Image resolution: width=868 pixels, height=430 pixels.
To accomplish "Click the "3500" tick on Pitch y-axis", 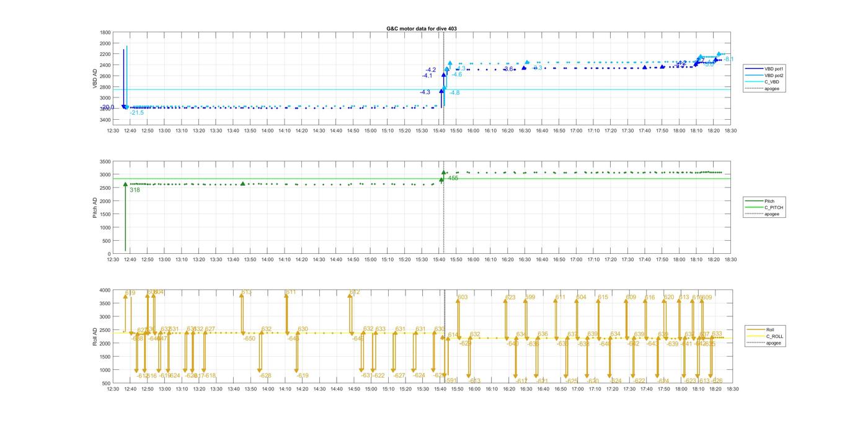I will (105, 161).
